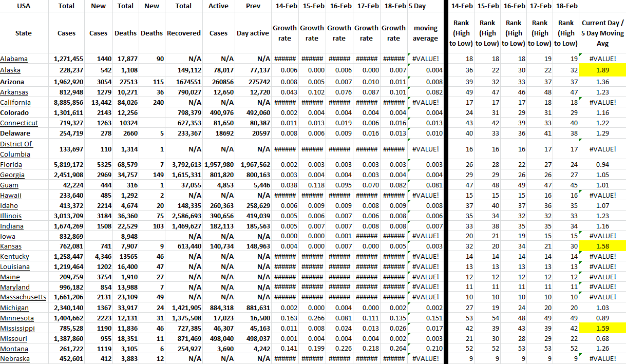Select the Florida link
This screenshot has height=364, width=626.
click(x=11, y=165)
